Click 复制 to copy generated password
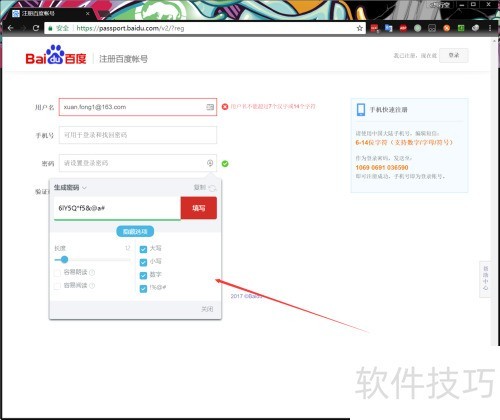Screen dimensions: 500x420 (x=200, y=188)
